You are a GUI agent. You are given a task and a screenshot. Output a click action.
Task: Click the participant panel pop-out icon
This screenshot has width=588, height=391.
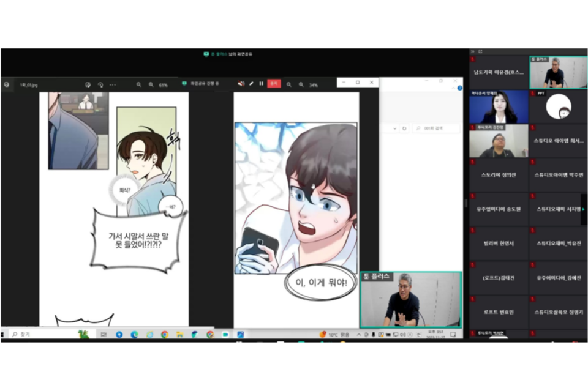pos(480,51)
